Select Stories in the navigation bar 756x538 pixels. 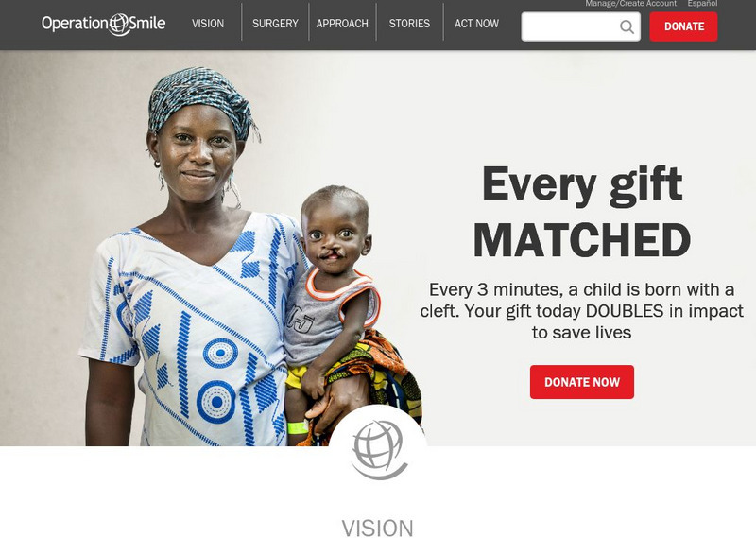[x=409, y=23]
